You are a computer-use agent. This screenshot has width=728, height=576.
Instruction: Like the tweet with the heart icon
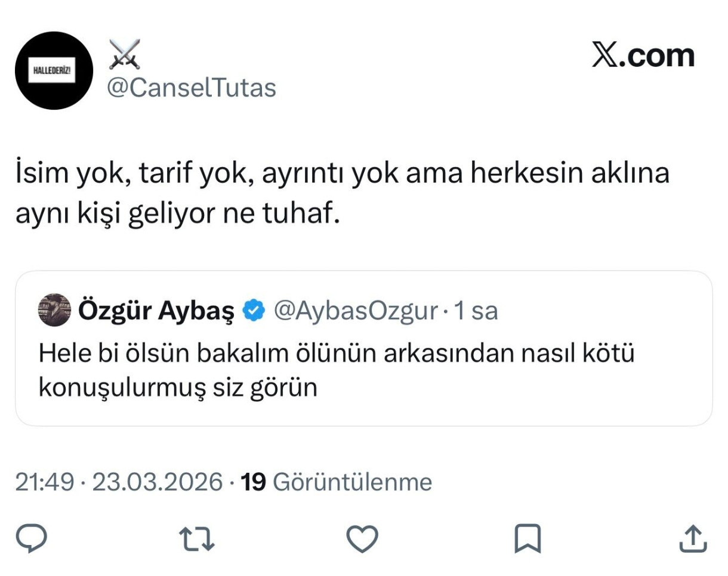[362, 538]
